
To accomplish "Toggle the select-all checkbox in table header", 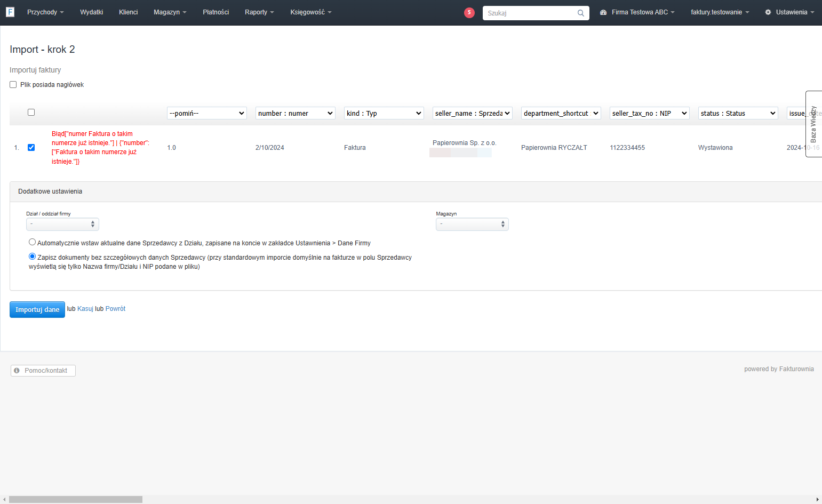I will 31,112.
